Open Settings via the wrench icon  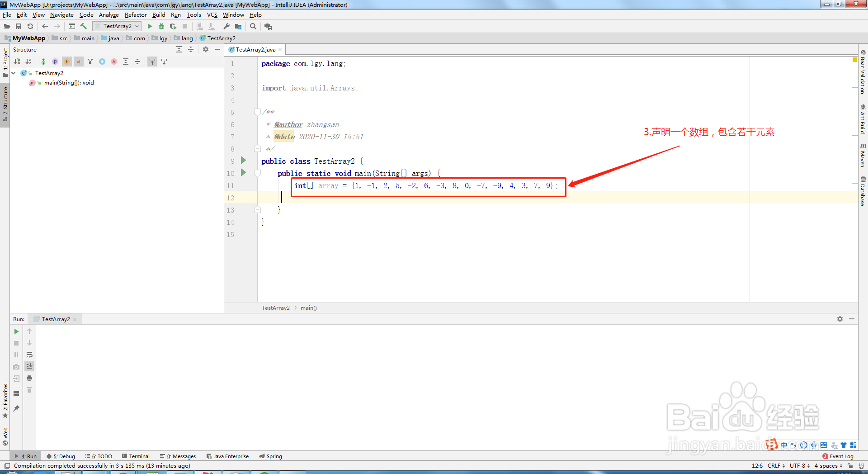226,26
